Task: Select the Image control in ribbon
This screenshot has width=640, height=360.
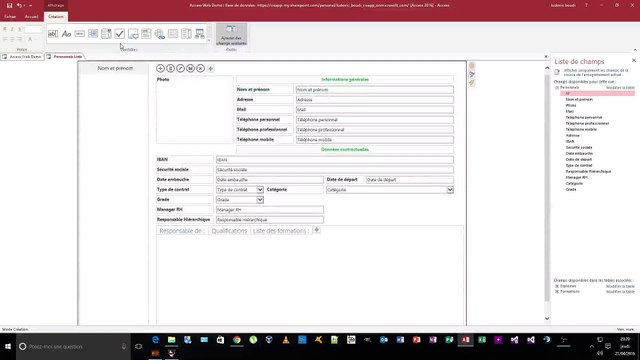Action: (133, 34)
